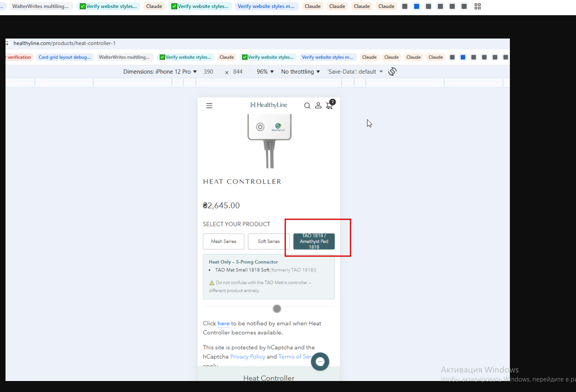Image resolution: width=576 pixels, height=392 pixels.
Task: Click blue square icon in inner bookmarks bar
Action: [x=463, y=57]
